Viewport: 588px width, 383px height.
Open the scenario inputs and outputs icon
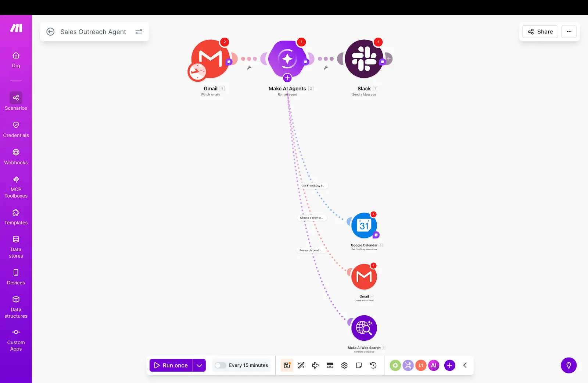click(330, 365)
